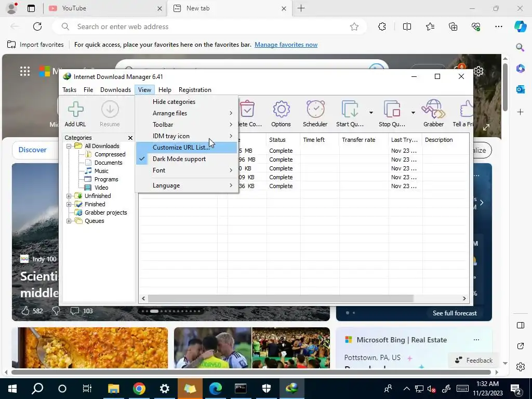Click Manage favorites now link
Viewport: 532px width, 399px height.
(x=286, y=45)
